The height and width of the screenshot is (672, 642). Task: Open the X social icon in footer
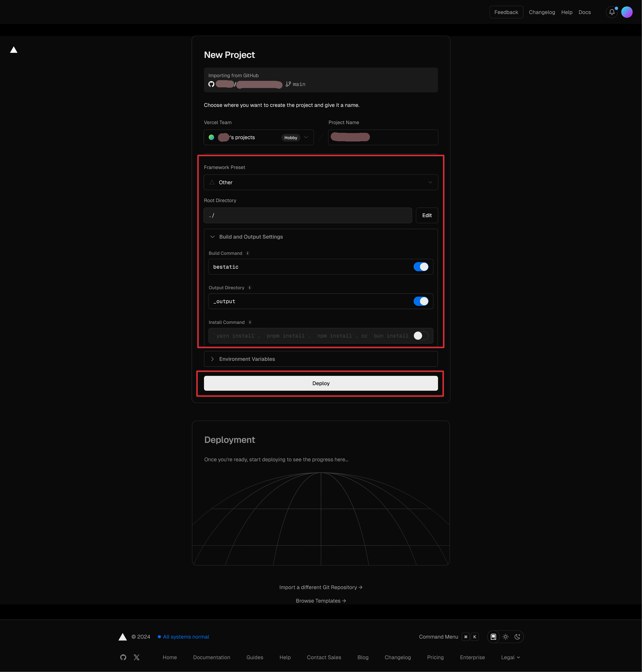point(137,657)
